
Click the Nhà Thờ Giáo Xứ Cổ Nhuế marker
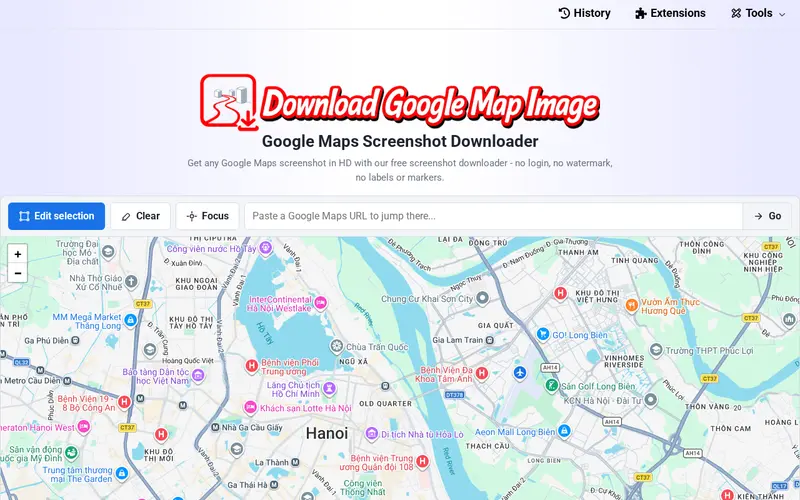[131, 282]
